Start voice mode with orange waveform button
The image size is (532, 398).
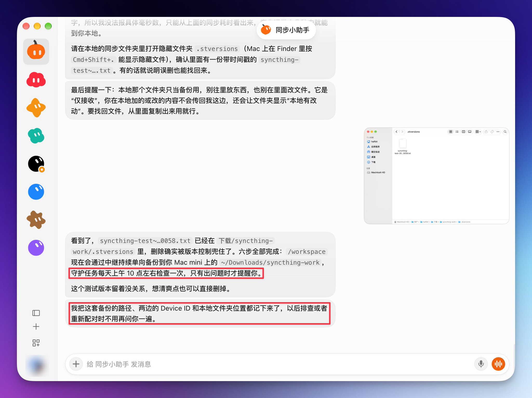[498, 364]
